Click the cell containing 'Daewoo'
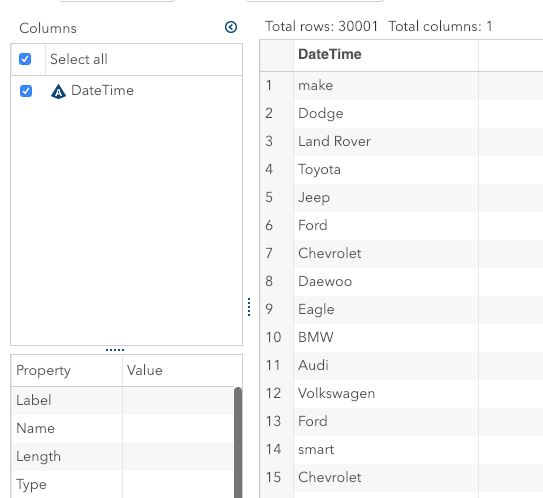Screen dimensions: 543x498 [386, 282]
